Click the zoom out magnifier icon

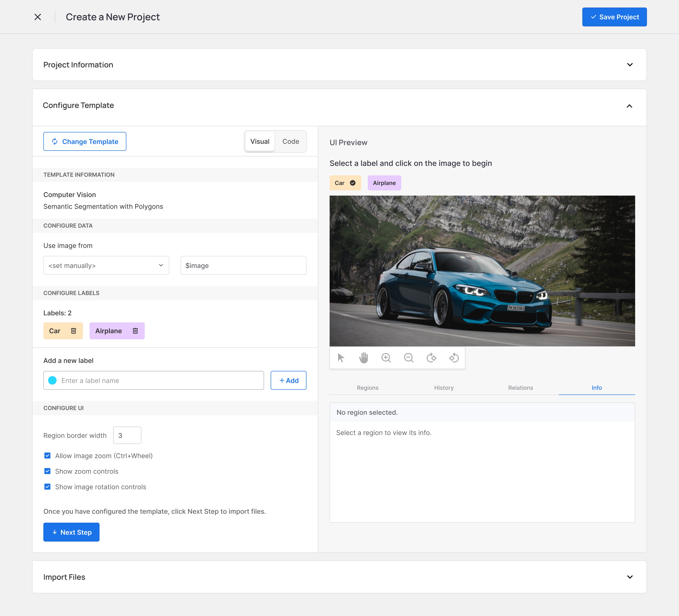(408, 357)
